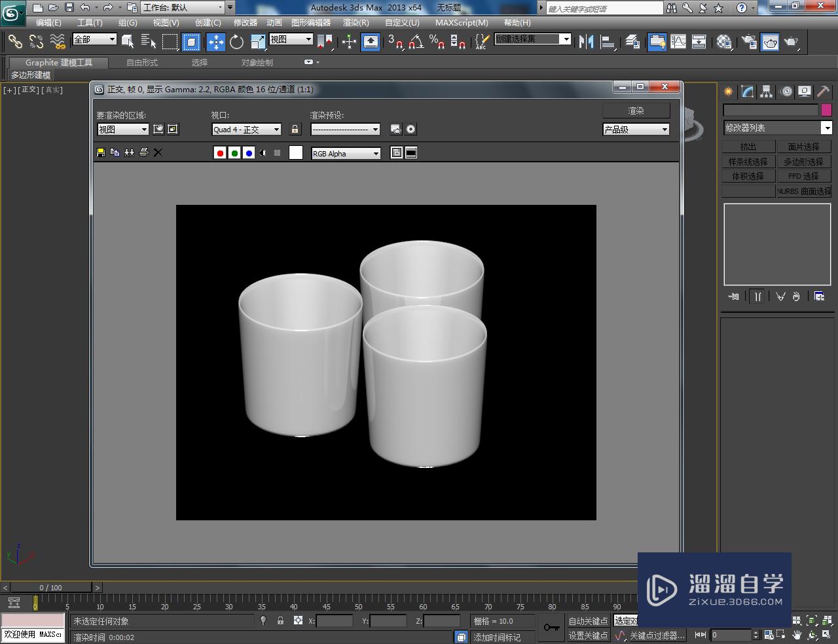The height and width of the screenshot is (644, 838).
Task: Toggle Window/Crossing selection mode
Action: [x=191, y=42]
